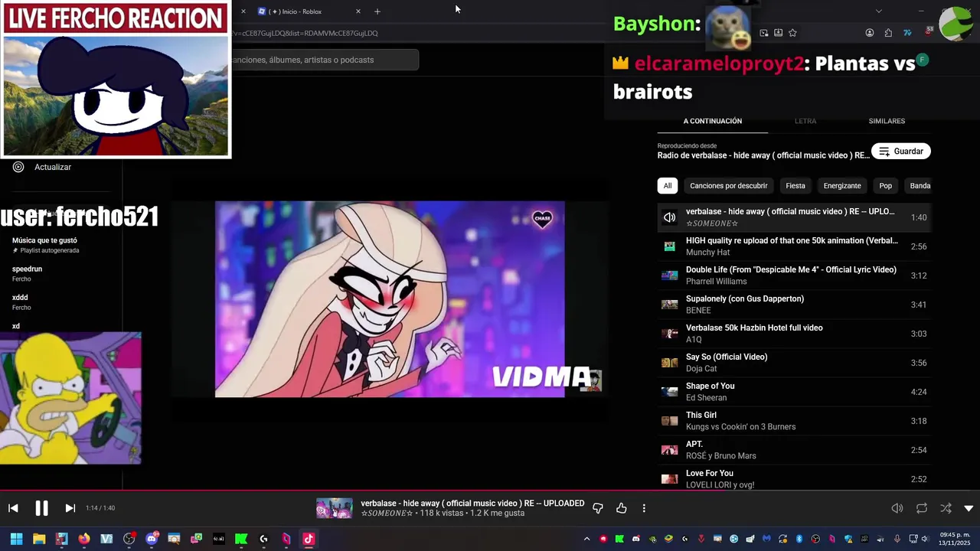Open the TikTok app from the taskbar

pos(309,539)
